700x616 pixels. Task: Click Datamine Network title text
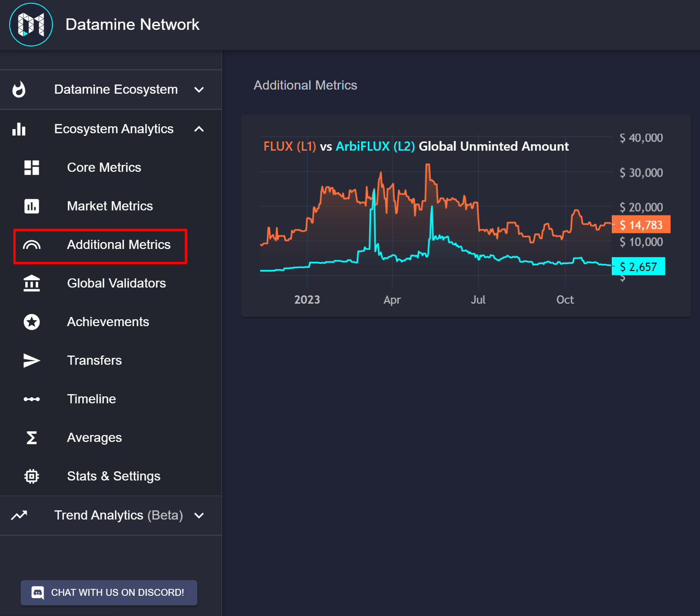click(132, 24)
